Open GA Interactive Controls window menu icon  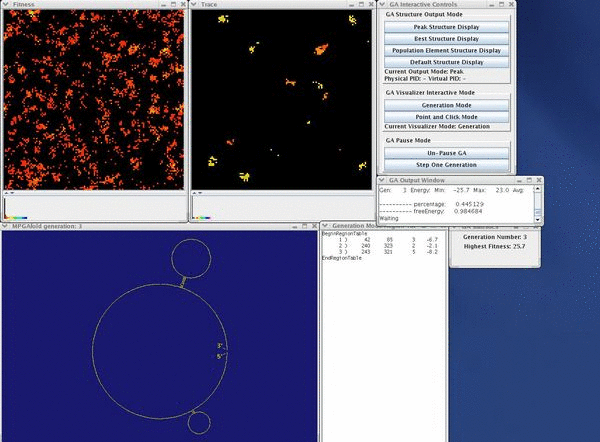382,5
